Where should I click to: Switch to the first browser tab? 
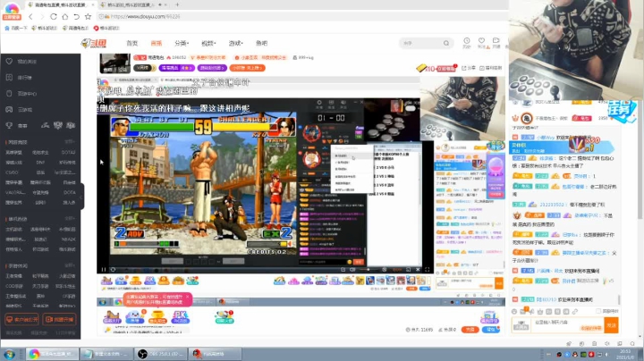pos(61,5)
